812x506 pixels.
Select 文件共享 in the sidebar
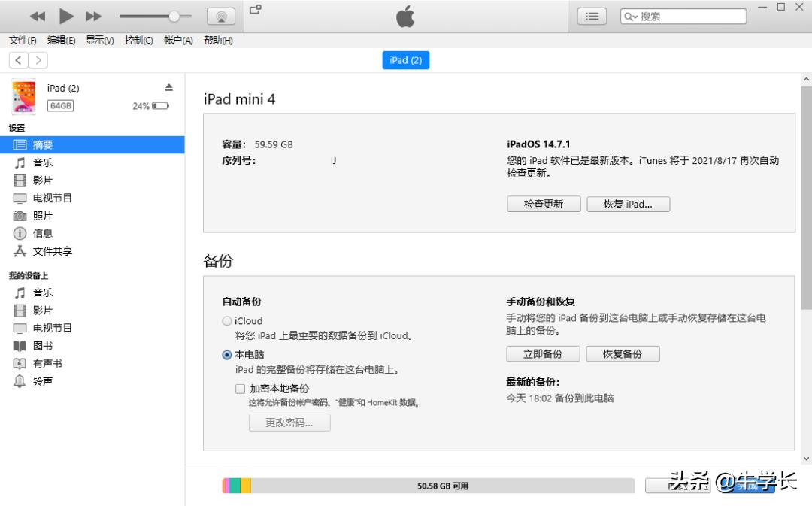pos(50,251)
